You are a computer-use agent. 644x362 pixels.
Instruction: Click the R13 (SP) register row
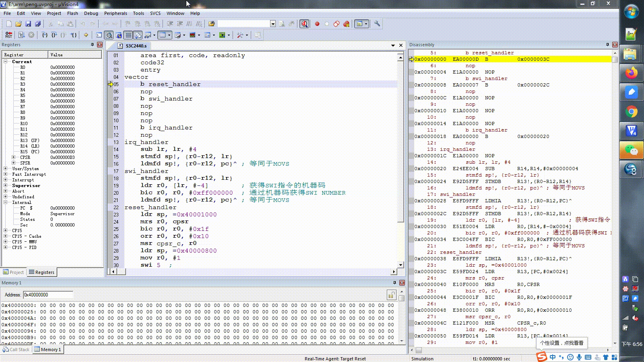coord(52,140)
